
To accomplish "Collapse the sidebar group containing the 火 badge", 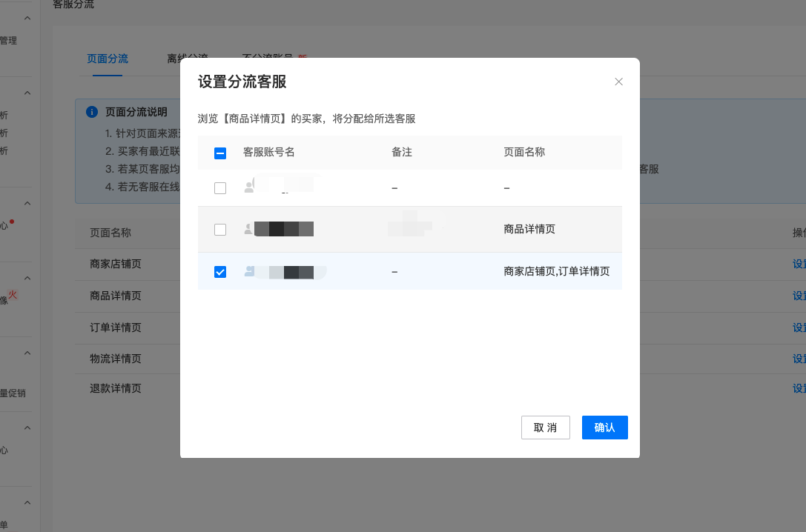I will 27,278.
